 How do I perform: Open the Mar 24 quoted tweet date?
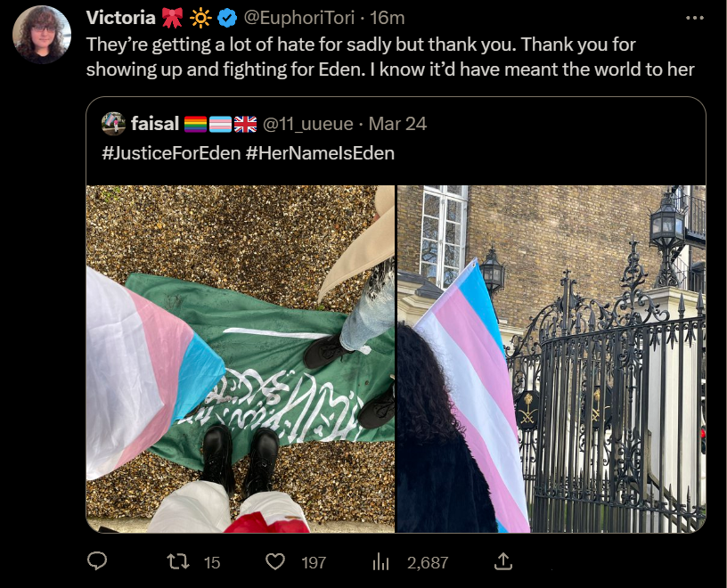click(397, 124)
